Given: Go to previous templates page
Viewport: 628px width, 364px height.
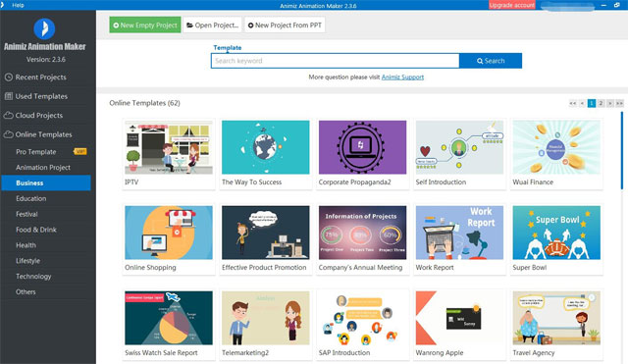Looking at the screenshot, I should 582,103.
